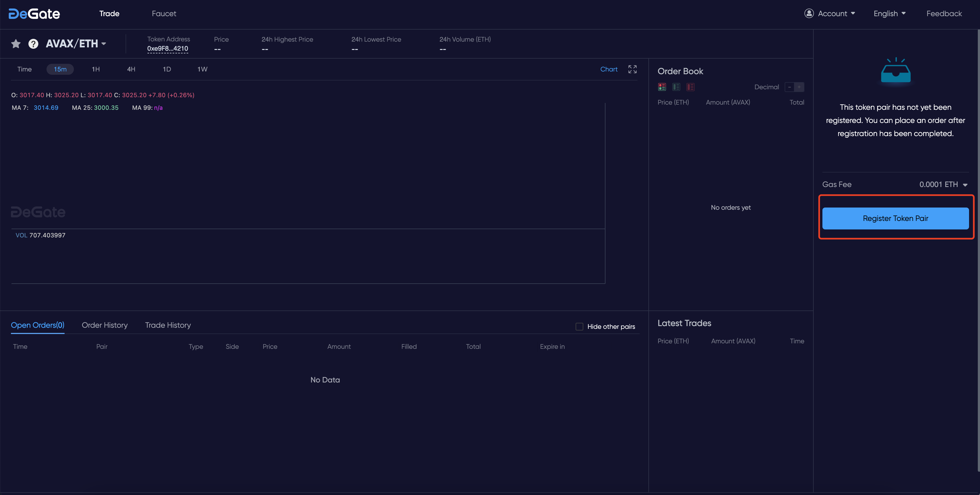
Task: Expand the Gas Fee 0.0001 ETH dropdown
Action: pos(944,184)
